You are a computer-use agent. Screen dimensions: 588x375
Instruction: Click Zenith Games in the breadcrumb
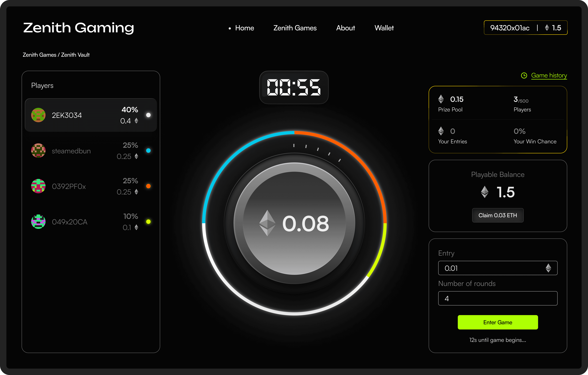[x=40, y=55]
